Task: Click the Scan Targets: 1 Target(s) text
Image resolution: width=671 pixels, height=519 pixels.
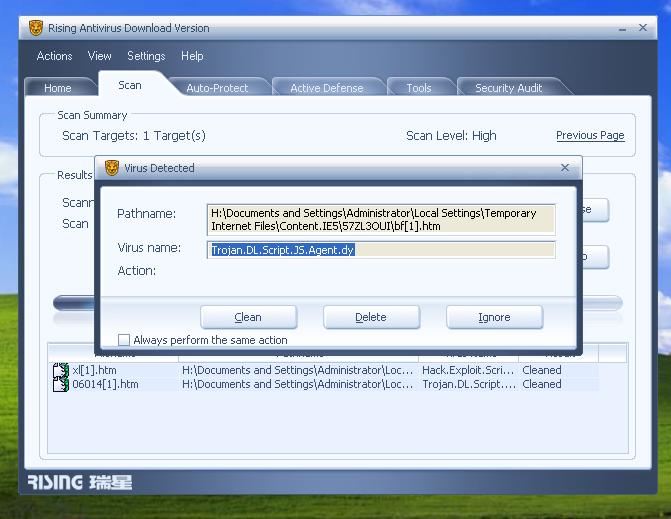Action: [x=134, y=136]
